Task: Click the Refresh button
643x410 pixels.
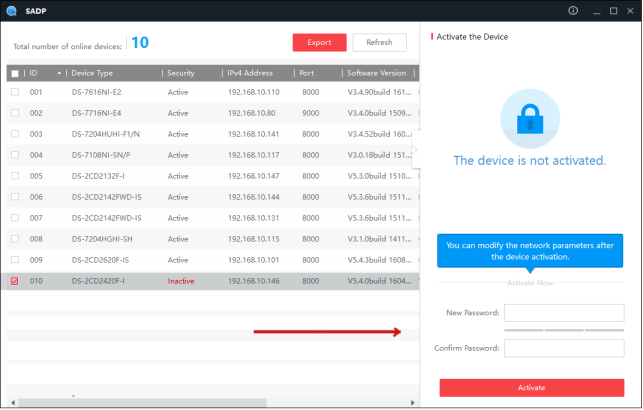Action: tap(379, 42)
